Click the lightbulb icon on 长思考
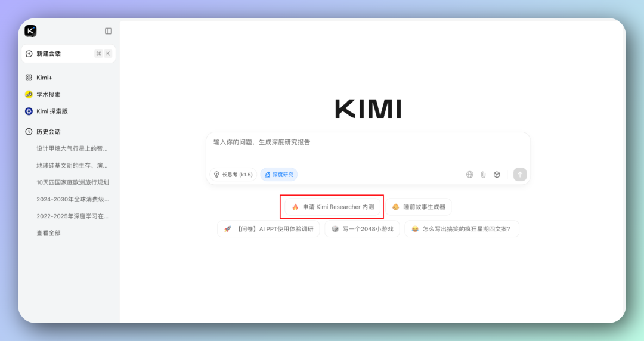644x341 pixels. (x=216, y=175)
